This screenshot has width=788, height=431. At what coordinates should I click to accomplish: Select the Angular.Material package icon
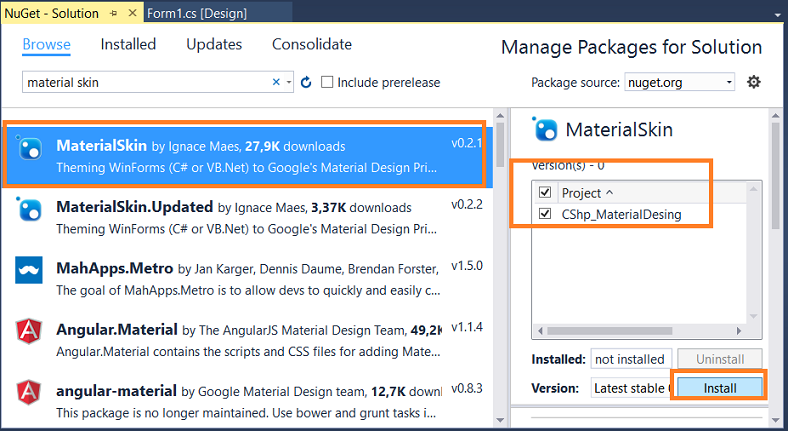[29, 332]
